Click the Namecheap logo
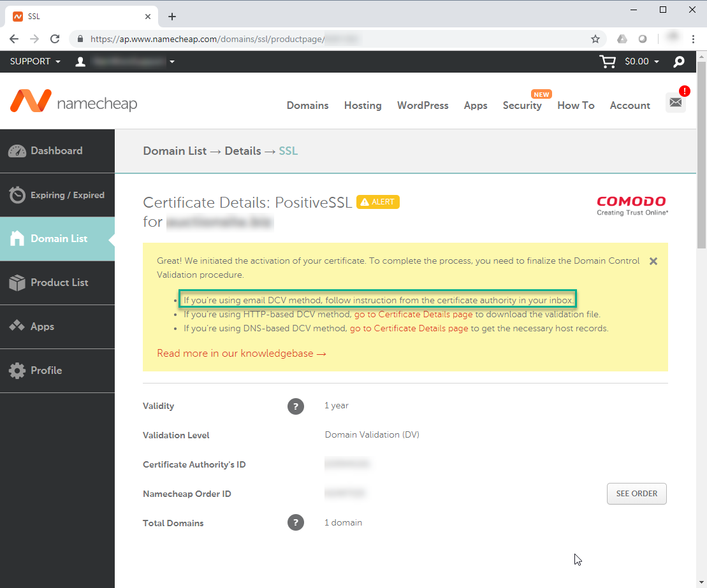The width and height of the screenshot is (707, 588). click(73, 101)
